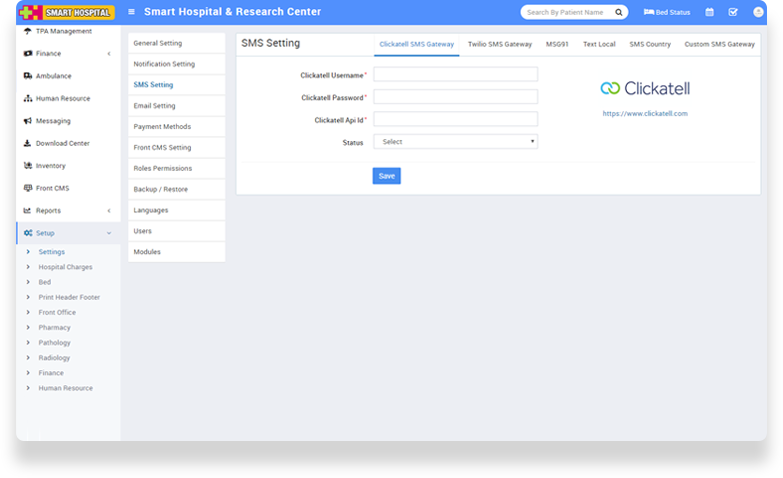Click the Clickatell Username input field
This screenshot has height=478, width=783.
(x=455, y=74)
